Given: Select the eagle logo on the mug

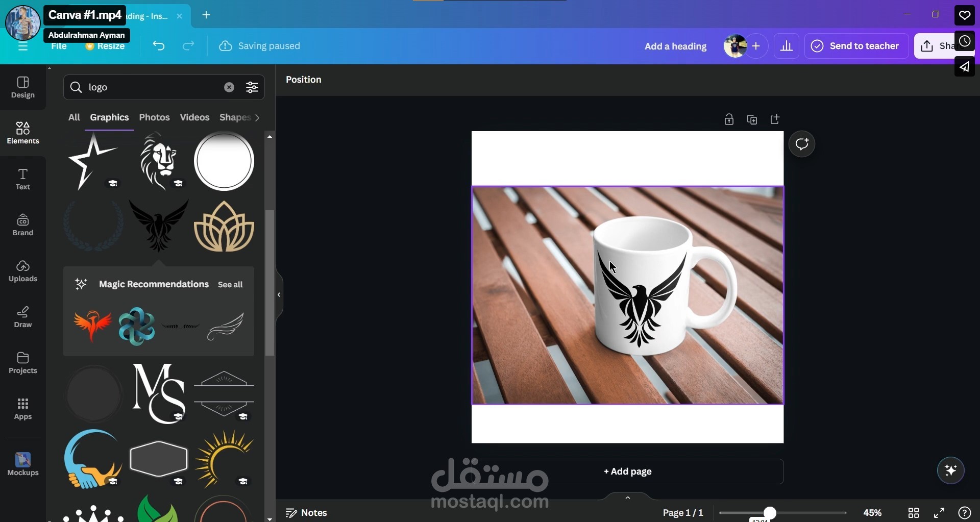Looking at the screenshot, I should pyautogui.click(x=641, y=300).
